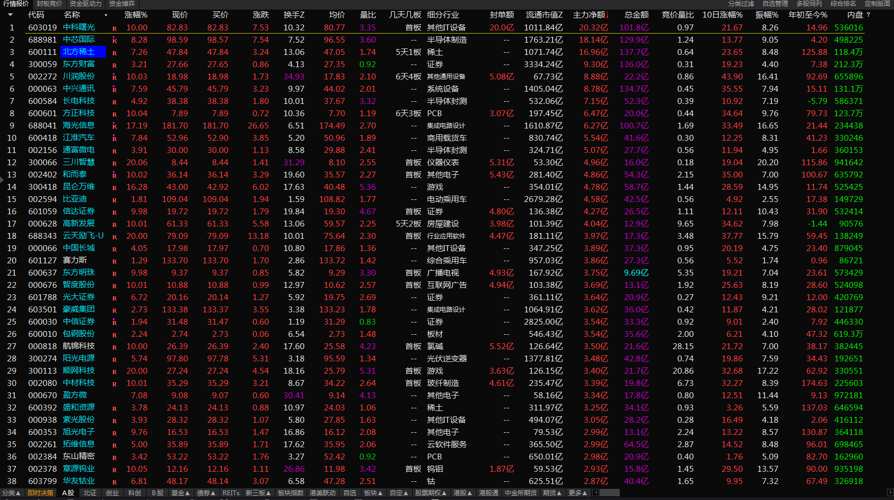Click the R marker next to 东方财富

pos(115,65)
